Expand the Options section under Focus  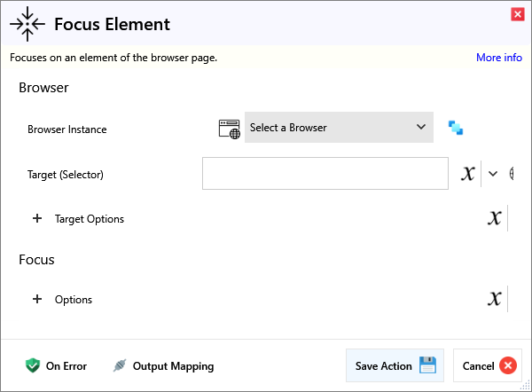coord(37,299)
